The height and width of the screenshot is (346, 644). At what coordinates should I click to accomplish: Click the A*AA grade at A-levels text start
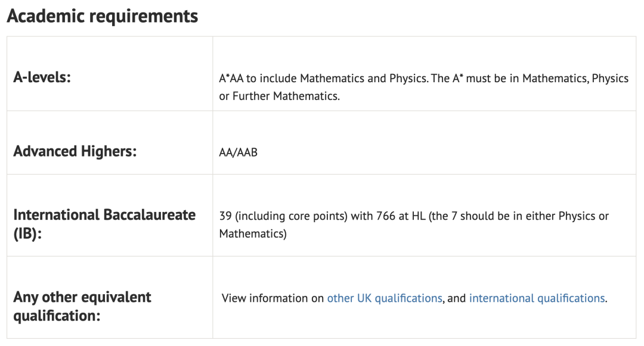coord(232,79)
